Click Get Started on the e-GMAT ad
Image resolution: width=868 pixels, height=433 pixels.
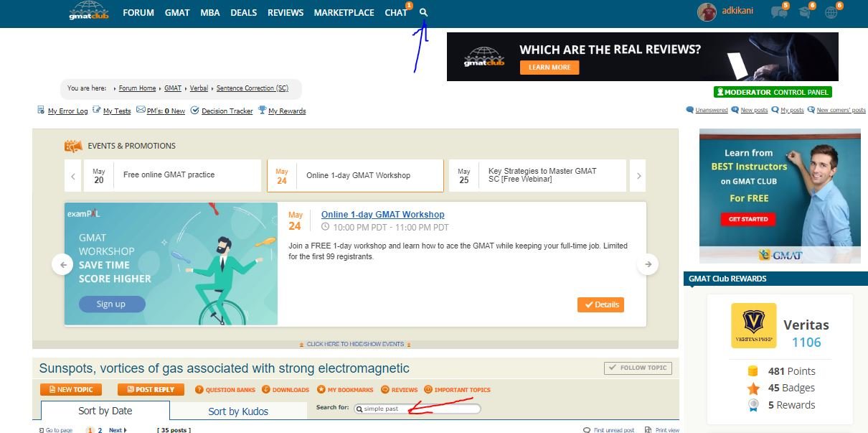[748, 219]
